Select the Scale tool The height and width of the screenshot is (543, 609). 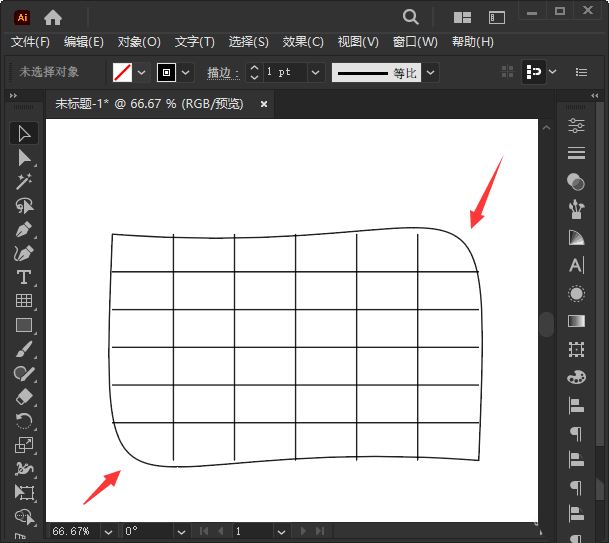tap(24, 445)
